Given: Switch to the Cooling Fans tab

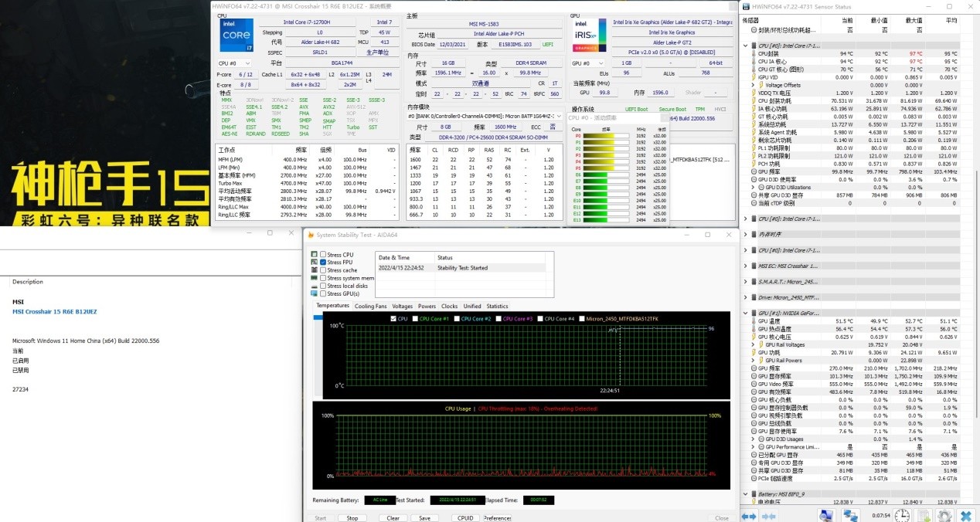Looking at the screenshot, I should 371,306.
